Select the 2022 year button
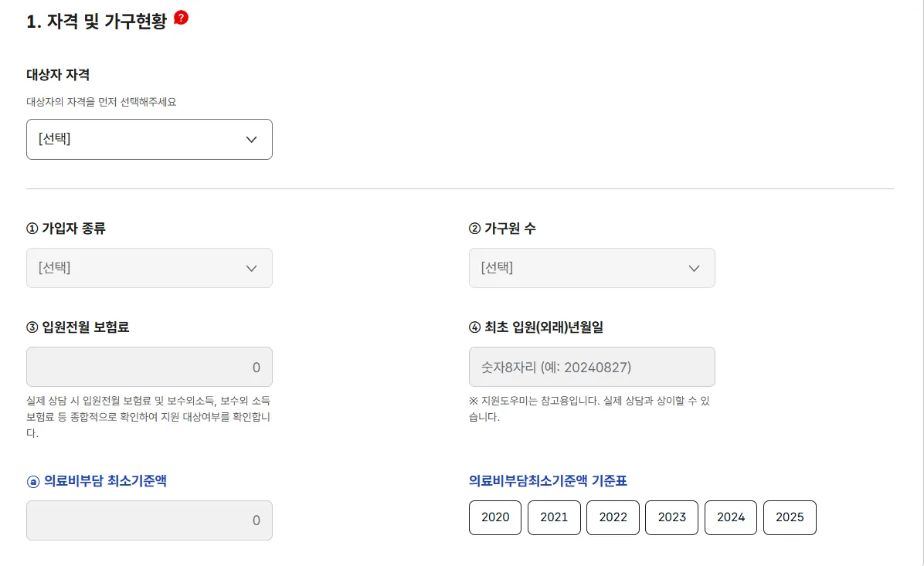Viewport: 924px width, 566px height. (x=613, y=517)
